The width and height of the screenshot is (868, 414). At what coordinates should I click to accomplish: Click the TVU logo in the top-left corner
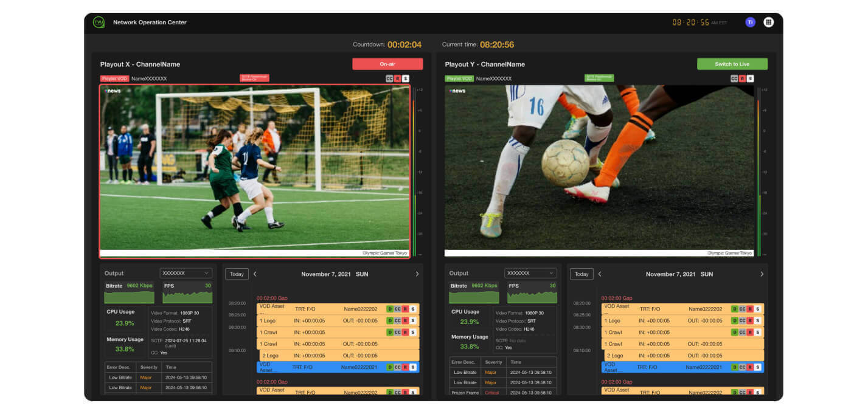98,21
